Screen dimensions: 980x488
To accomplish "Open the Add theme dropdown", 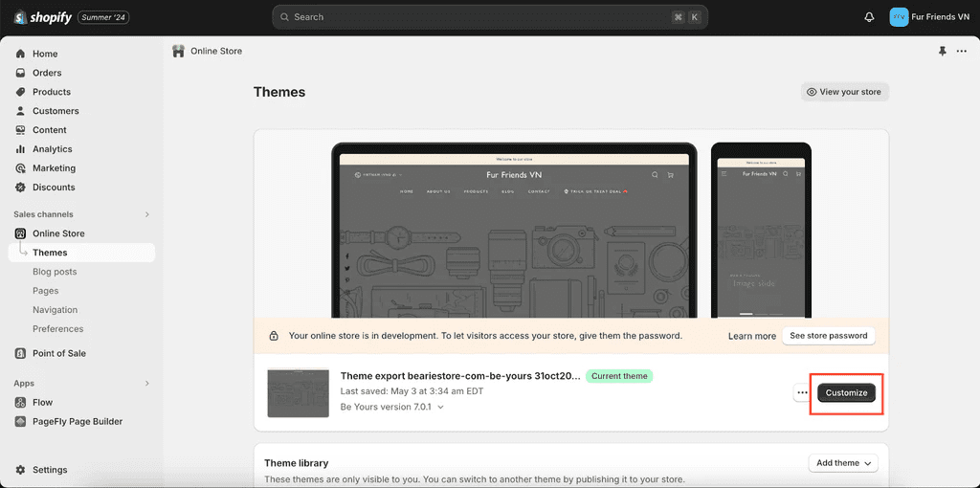I will coord(843,463).
